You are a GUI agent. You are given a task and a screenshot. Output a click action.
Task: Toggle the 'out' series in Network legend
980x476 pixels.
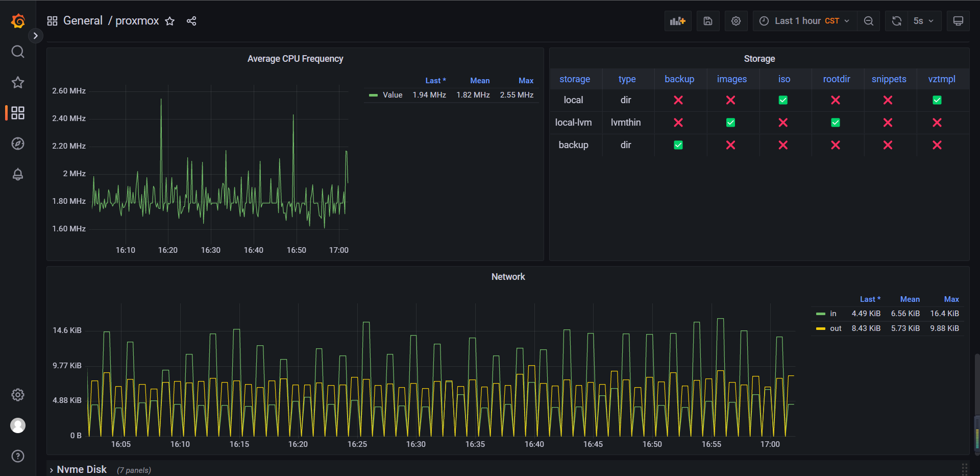[835, 328]
